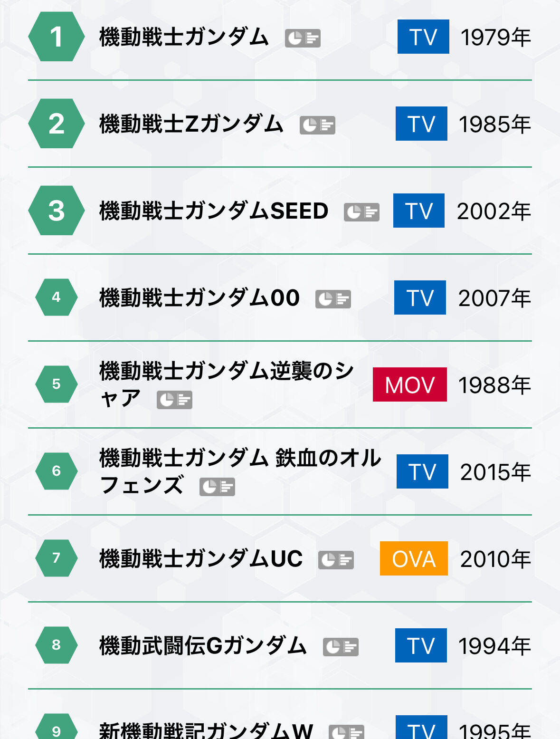Open chart icon beside 機動戦士ガンダム

[303, 38]
